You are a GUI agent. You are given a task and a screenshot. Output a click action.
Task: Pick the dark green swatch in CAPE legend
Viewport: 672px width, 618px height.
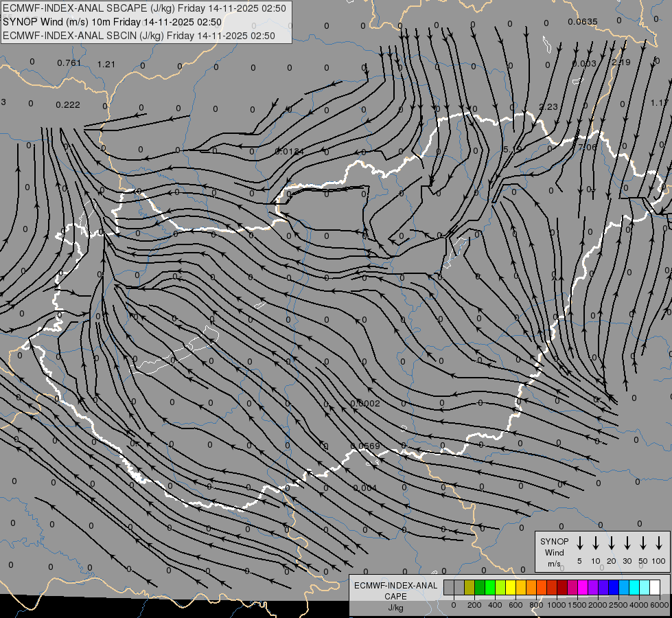click(480, 587)
